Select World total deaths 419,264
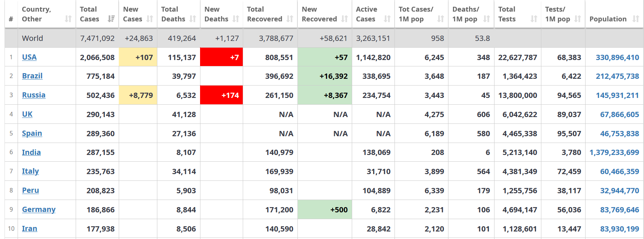 coord(182,38)
